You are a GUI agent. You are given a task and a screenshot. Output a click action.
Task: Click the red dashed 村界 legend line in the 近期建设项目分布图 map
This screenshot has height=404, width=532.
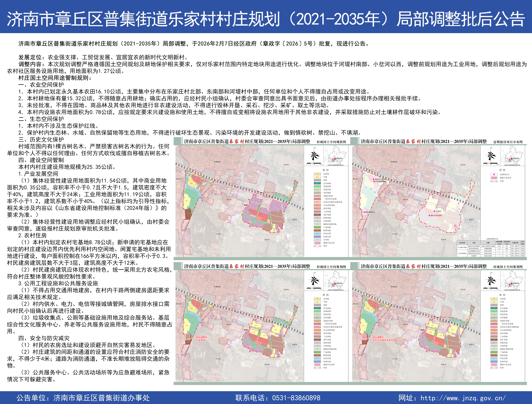494,181
